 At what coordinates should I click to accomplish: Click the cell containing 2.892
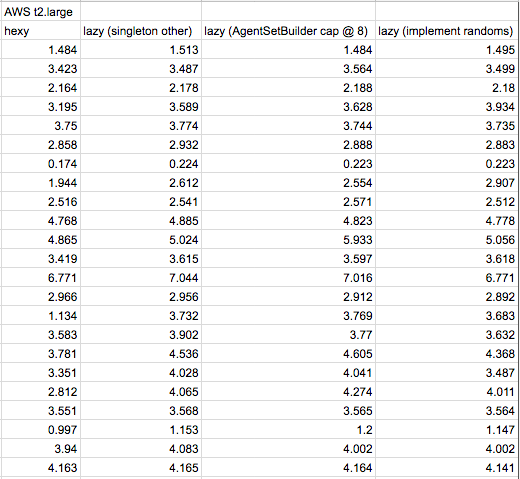(x=447, y=297)
